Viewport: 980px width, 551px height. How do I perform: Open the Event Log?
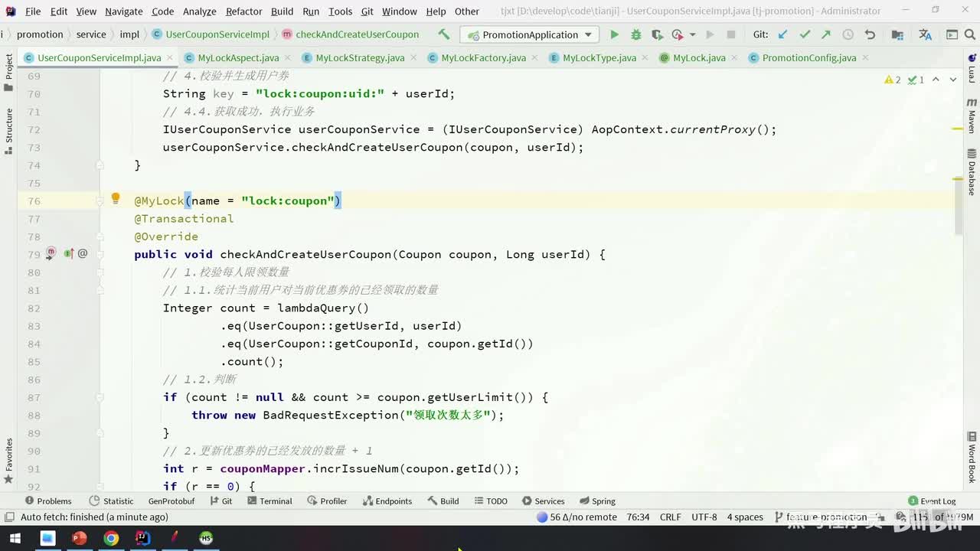[x=932, y=501]
